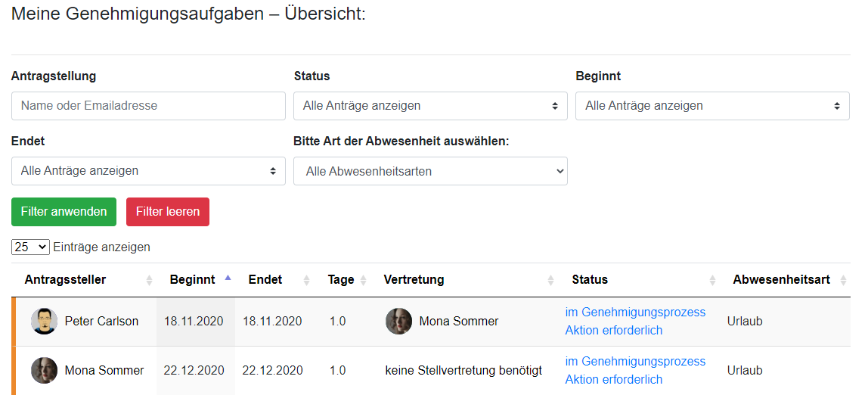
Task: Sort by Abwesenheitsart column sort icon
Action: coord(843,280)
